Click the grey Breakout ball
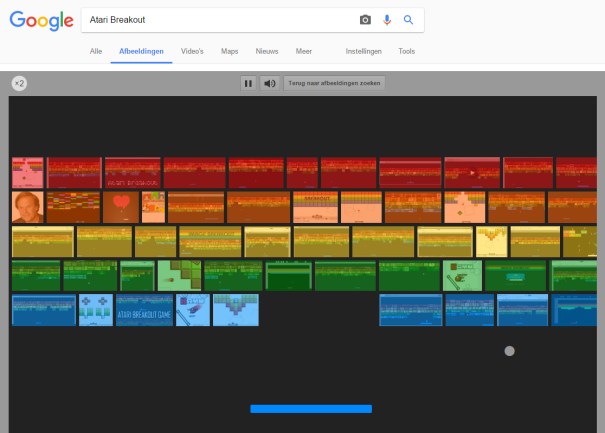Screen dimensions: 605x433 509,351
